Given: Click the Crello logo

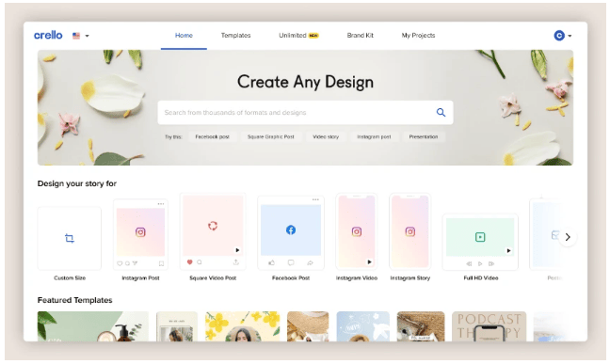Looking at the screenshot, I should click(48, 36).
